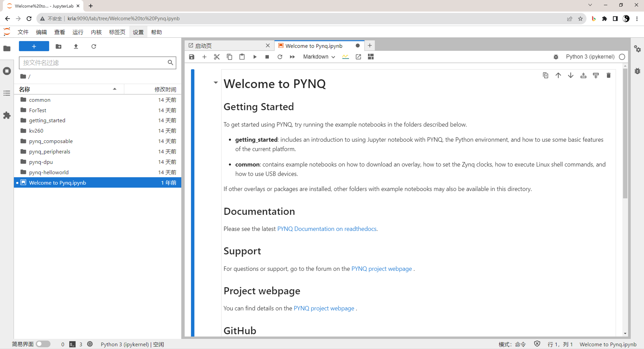The height and width of the screenshot is (349, 644).
Task: Click the blue new launcher plus button
Action: pos(34,46)
